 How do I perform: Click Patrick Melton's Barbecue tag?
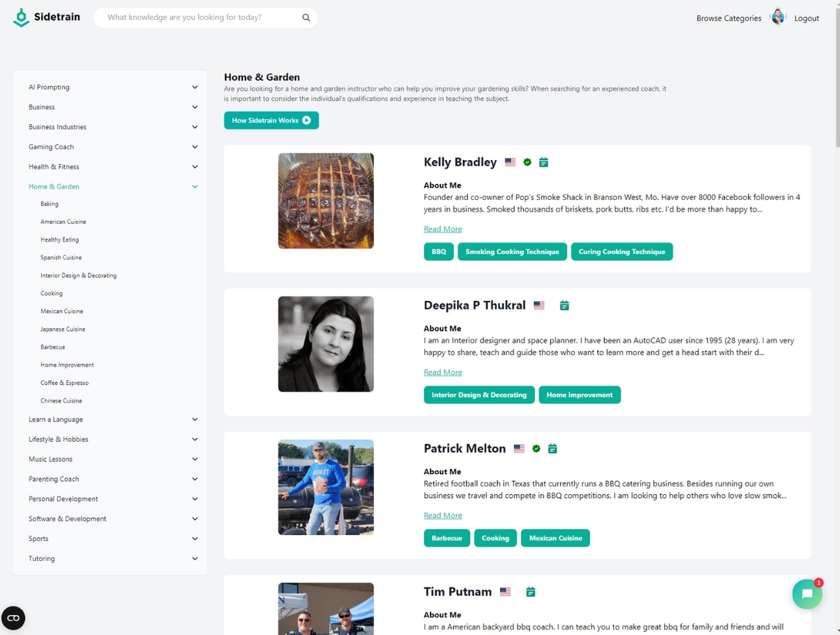click(447, 538)
